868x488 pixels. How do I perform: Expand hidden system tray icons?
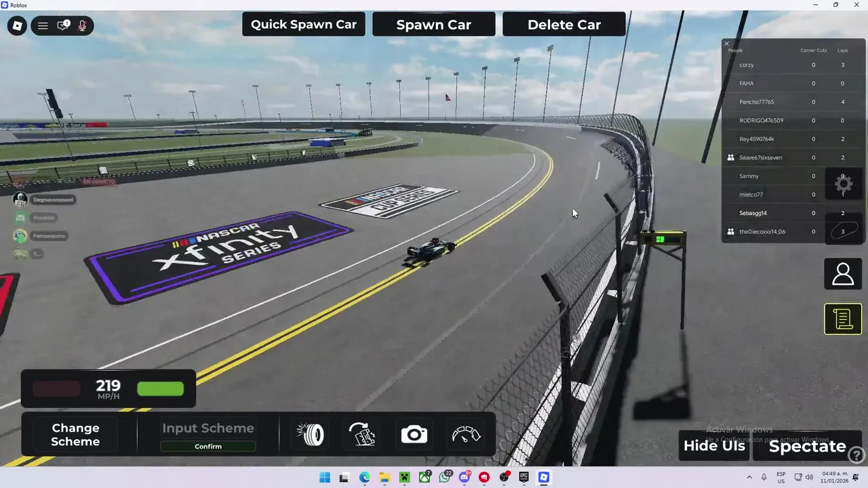[x=749, y=477]
